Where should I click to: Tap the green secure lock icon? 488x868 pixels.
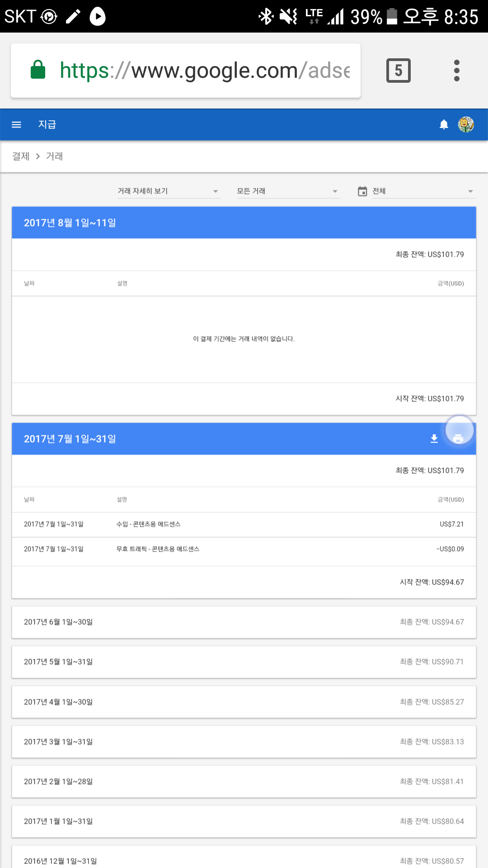(x=38, y=70)
